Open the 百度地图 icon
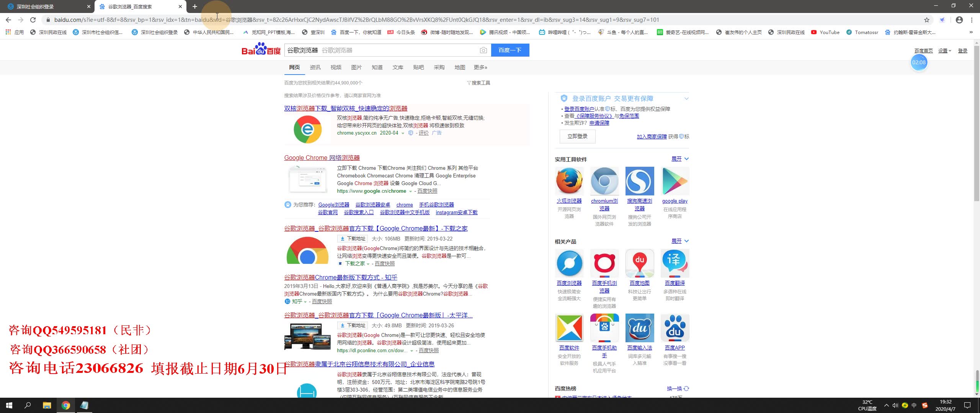Viewport: 980px width, 413px height. (x=639, y=263)
